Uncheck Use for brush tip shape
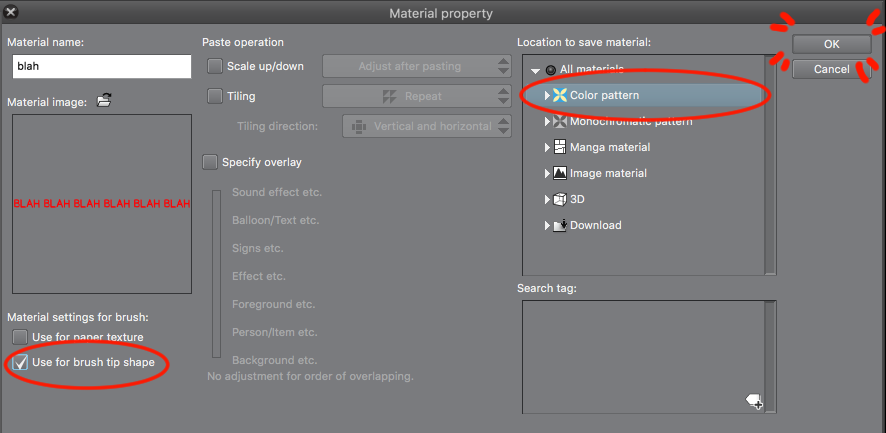 [20, 362]
